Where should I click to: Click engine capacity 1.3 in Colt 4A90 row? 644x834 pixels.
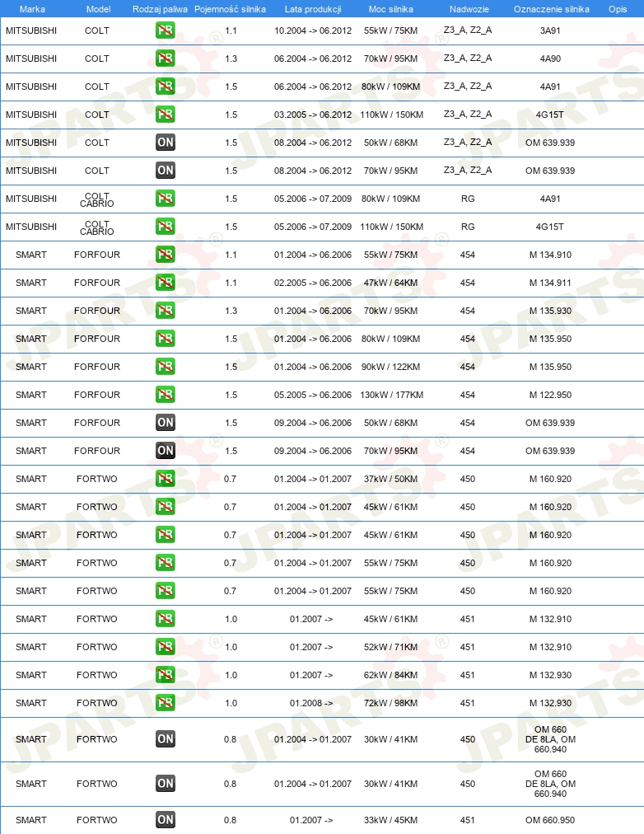click(x=231, y=59)
